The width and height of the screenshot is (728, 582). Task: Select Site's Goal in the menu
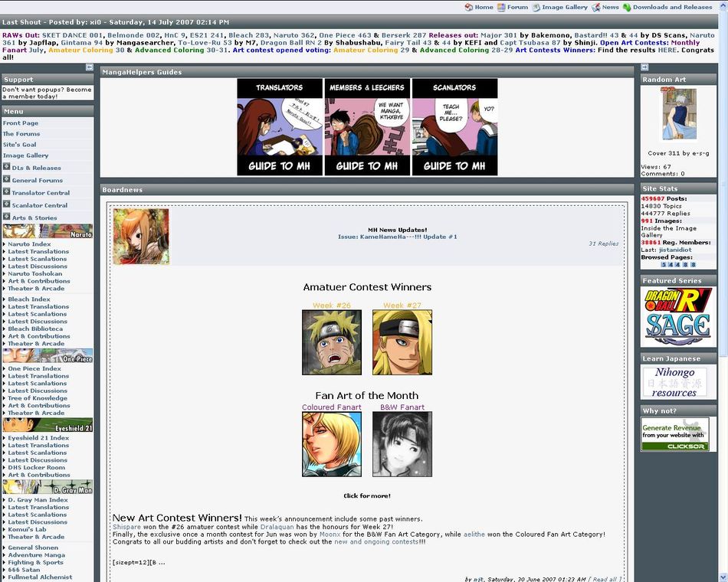click(x=19, y=144)
